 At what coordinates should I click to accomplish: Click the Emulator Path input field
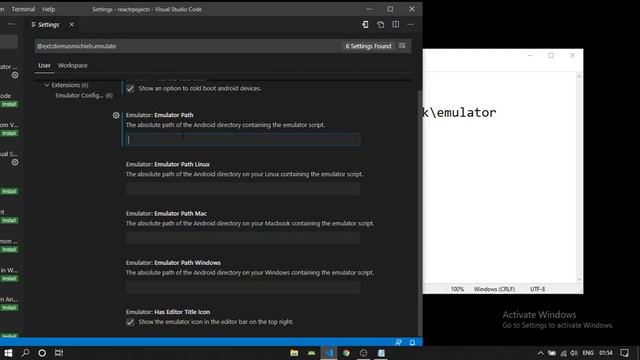(243, 140)
